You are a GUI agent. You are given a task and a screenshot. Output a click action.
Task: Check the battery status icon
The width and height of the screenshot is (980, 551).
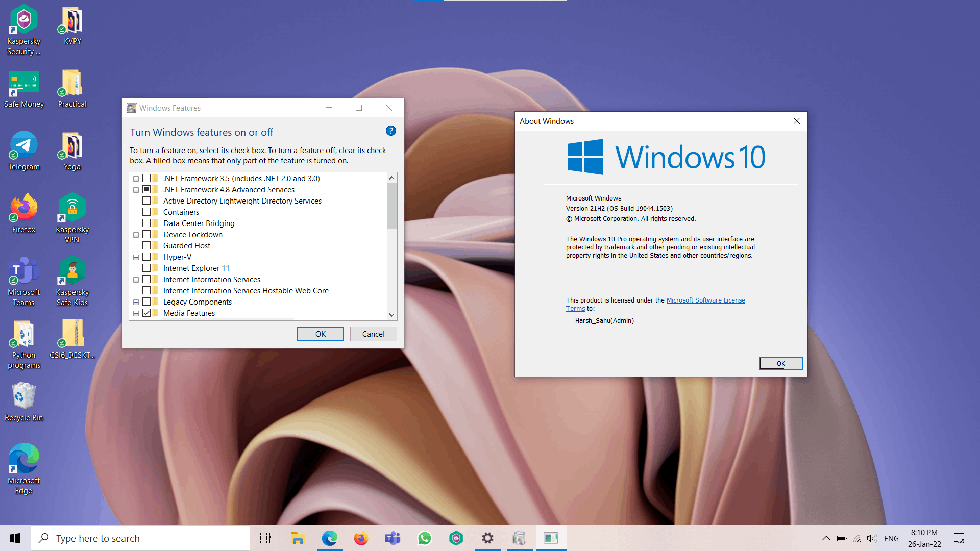[842, 538]
